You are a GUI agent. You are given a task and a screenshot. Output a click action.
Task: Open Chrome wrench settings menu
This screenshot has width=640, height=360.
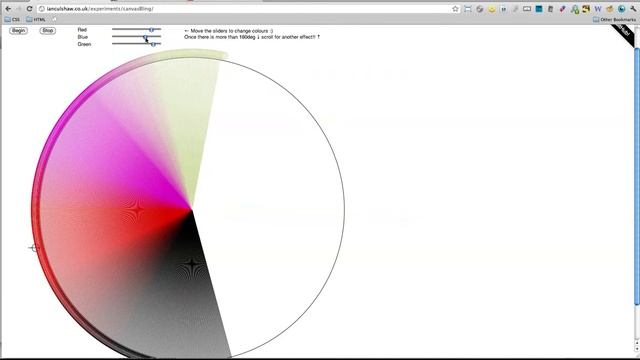coord(633,9)
